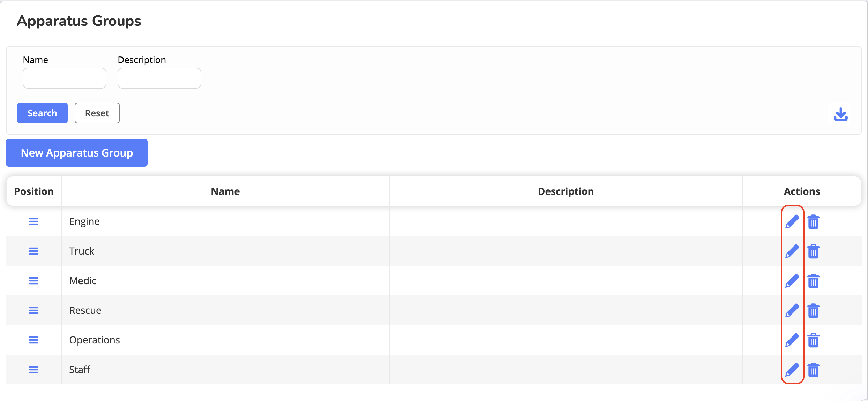Click the download export icon

(x=840, y=114)
